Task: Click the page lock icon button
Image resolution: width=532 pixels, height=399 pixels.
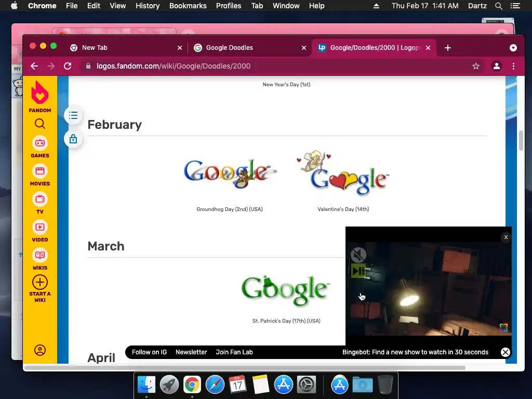Action: tap(73, 139)
